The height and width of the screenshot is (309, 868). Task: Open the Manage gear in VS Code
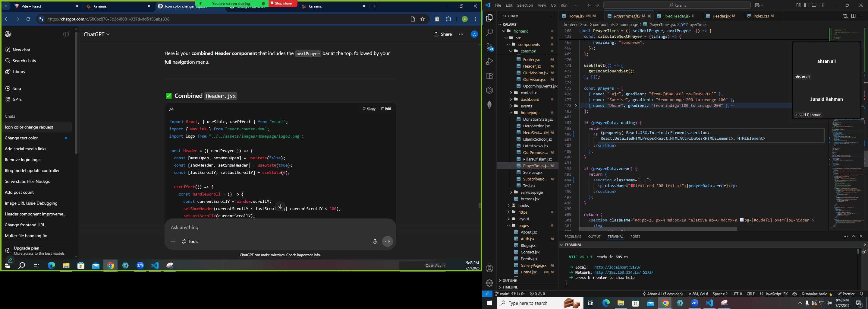point(489,283)
